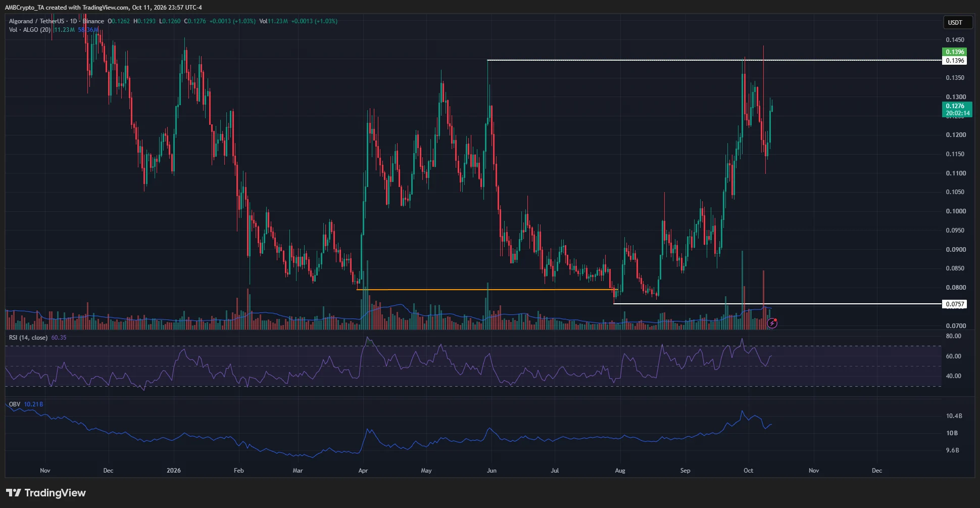980x508 pixels.
Task: Click the 2026 label on time axis
Action: click(173, 471)
